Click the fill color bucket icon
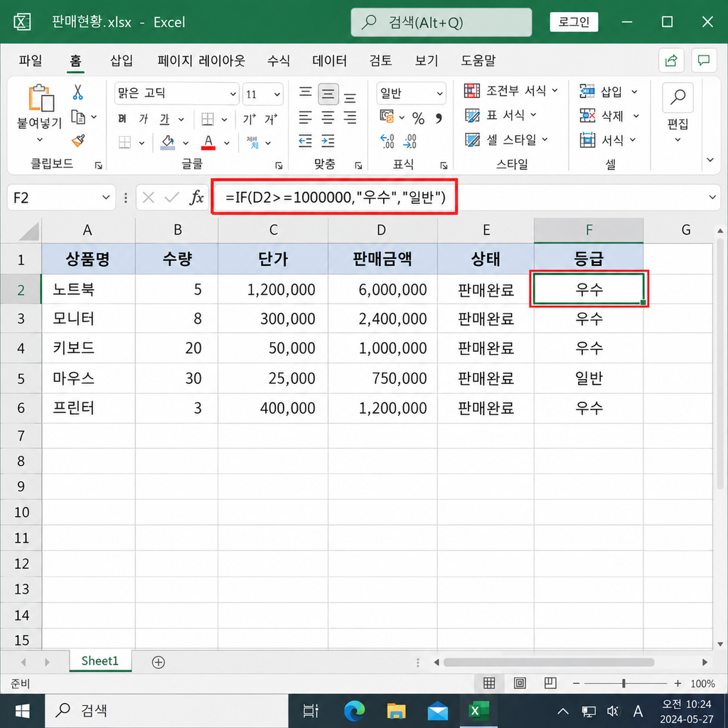Viewport: 728px width, 728px height. (x=168, y=142)
